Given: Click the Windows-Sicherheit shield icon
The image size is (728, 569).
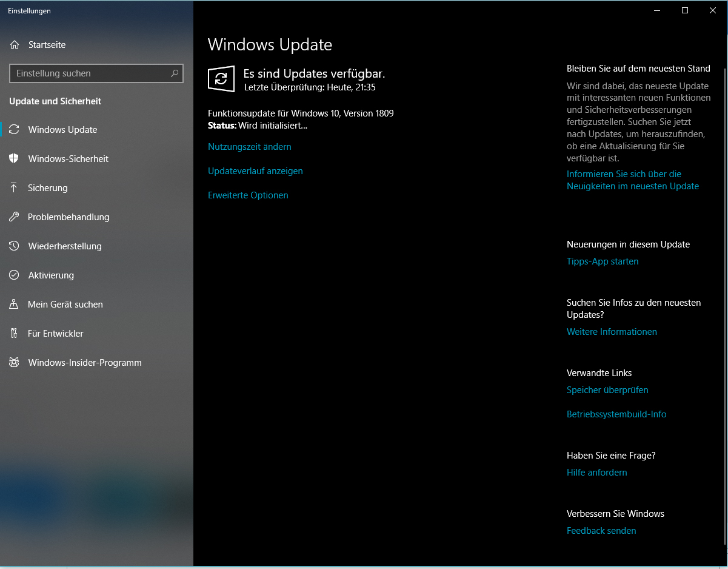Looking at the screenshot, I should (15, 159).
